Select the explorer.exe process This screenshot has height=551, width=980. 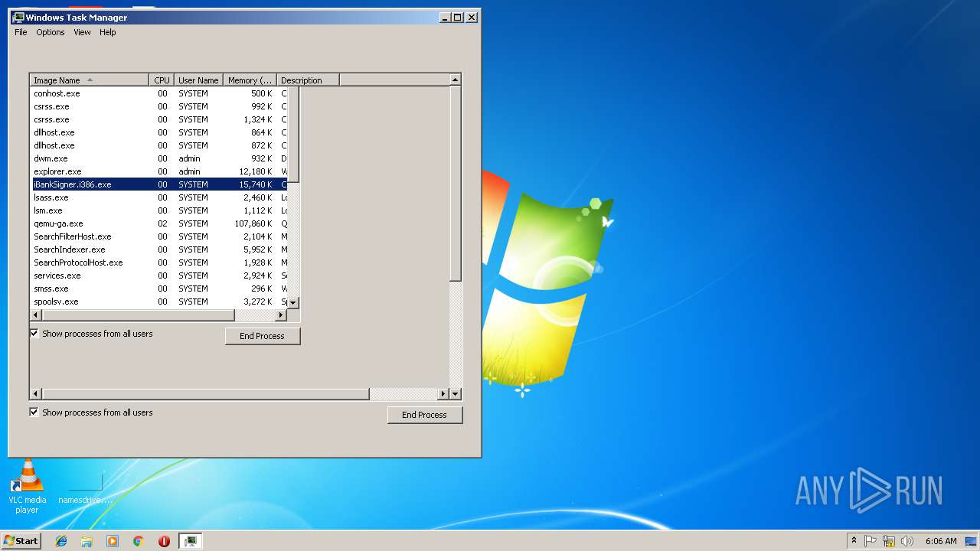pyautogui.click(x=158, y=171)
